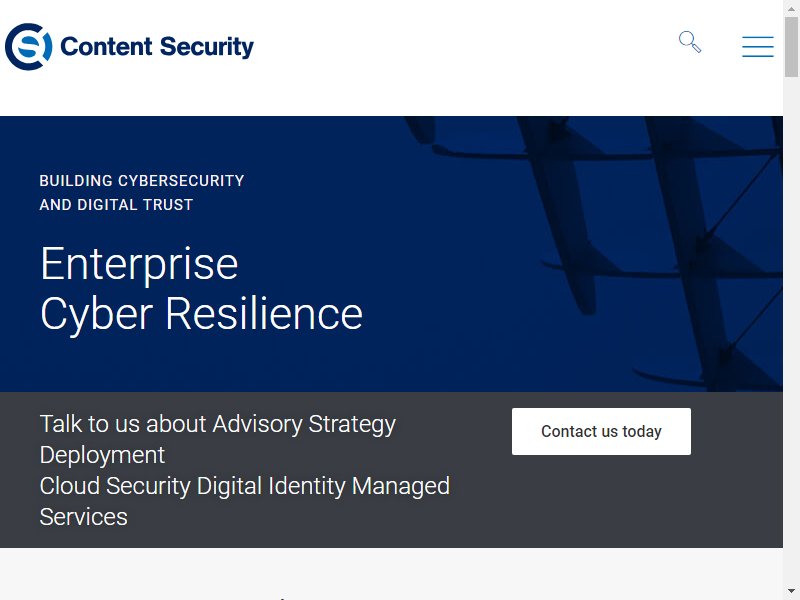800x600 pixels.
Task: Click the Building Cybersecurity tagline line
Action: [x=142, y=181]
